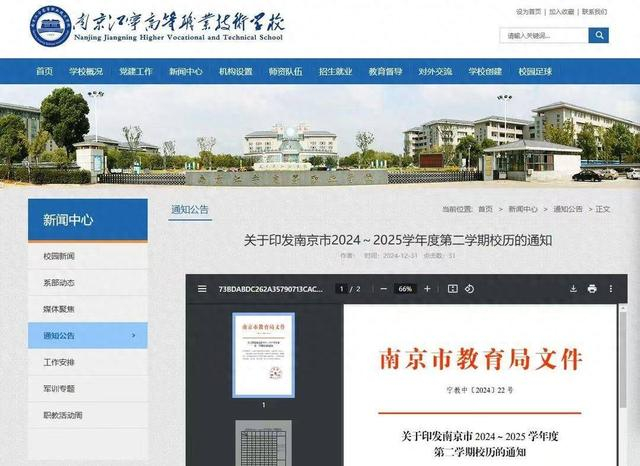Click the 设为首页 link
This screenshot has width=640, height=466.
[529, 12]
